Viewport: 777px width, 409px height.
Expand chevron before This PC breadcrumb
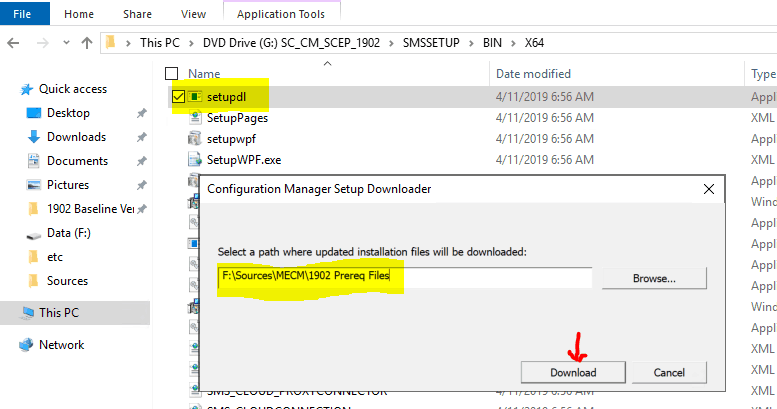[x=128, y=43]
